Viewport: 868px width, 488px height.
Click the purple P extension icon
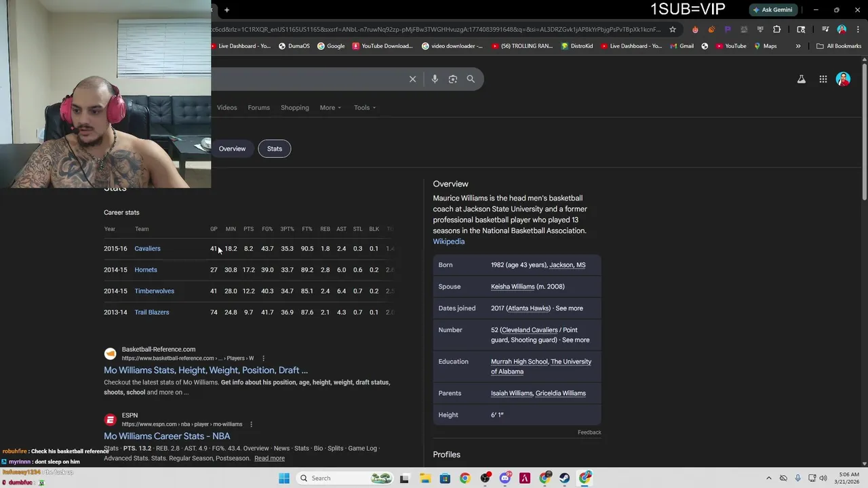728,29
